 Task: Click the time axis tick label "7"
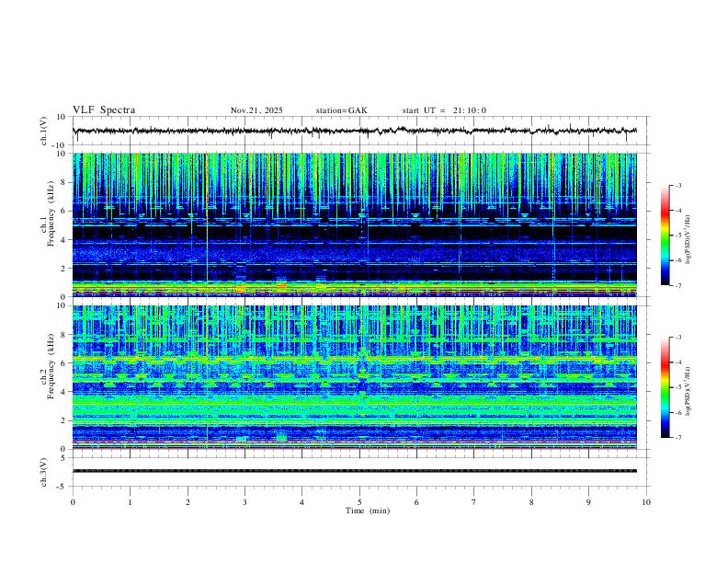pos(474,502)
